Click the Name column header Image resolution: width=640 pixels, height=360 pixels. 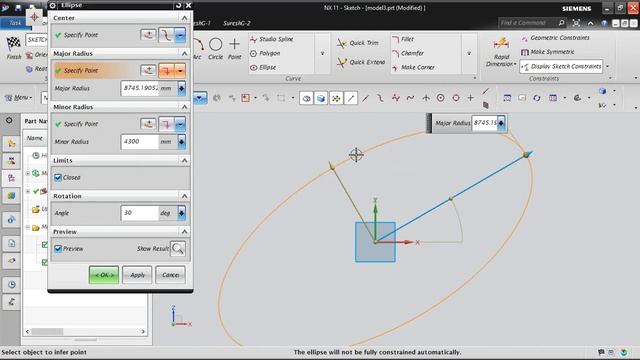click(x=35, y=138)
